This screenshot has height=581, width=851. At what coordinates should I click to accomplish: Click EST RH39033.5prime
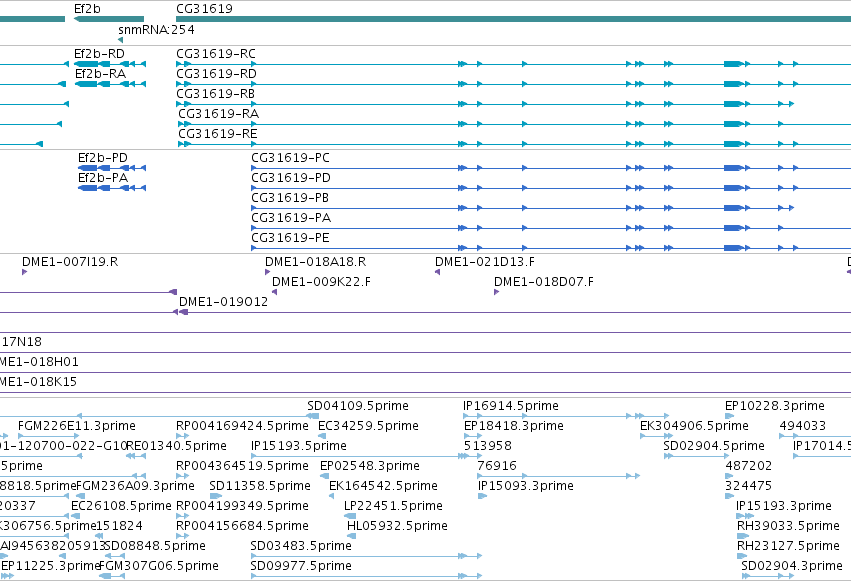pos(788,527)
